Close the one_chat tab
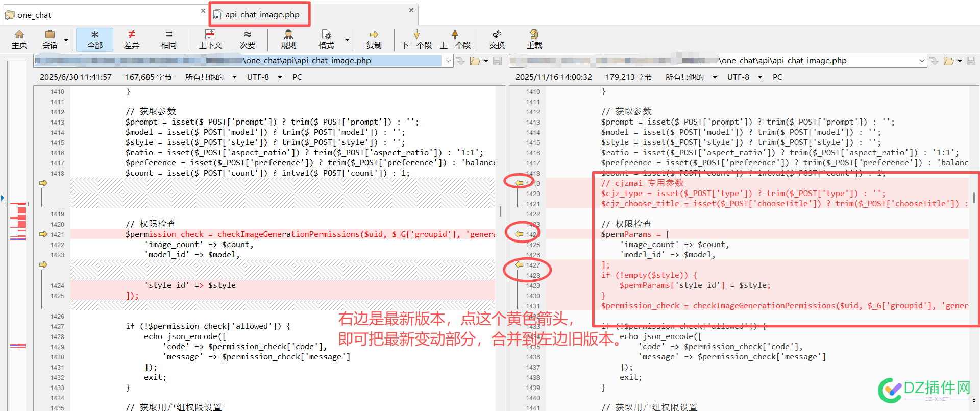 tap(203, 10)
